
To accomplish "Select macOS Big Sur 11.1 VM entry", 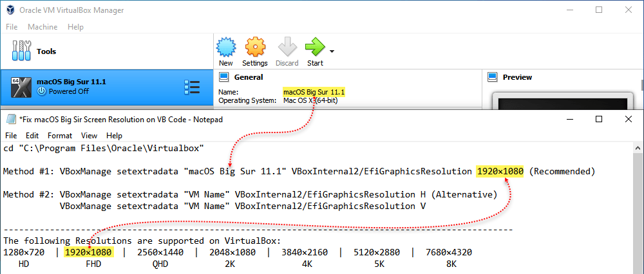I will click(x=107, y=87).
